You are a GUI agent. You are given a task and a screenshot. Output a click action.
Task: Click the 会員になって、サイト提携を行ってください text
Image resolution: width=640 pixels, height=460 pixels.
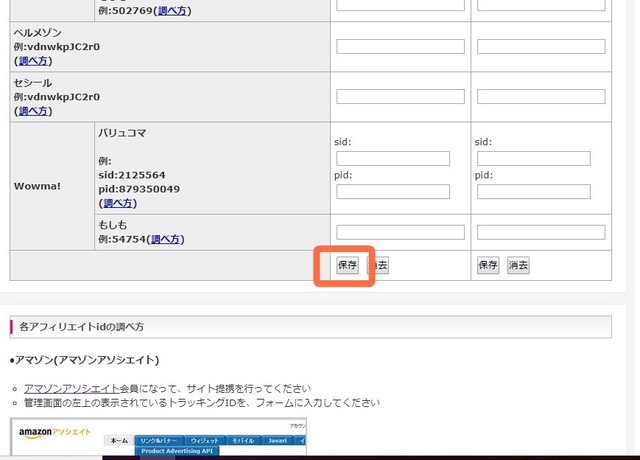[216, 388]
